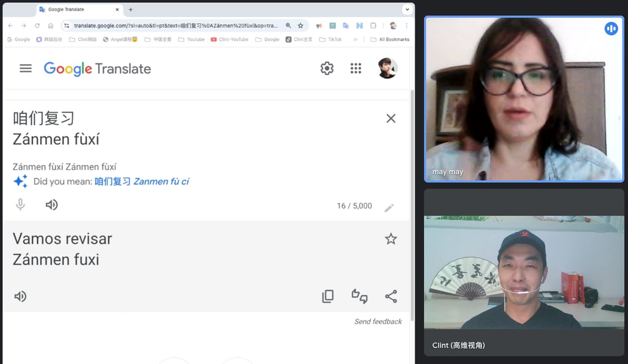Open the N extension icon

coord(359,26)
